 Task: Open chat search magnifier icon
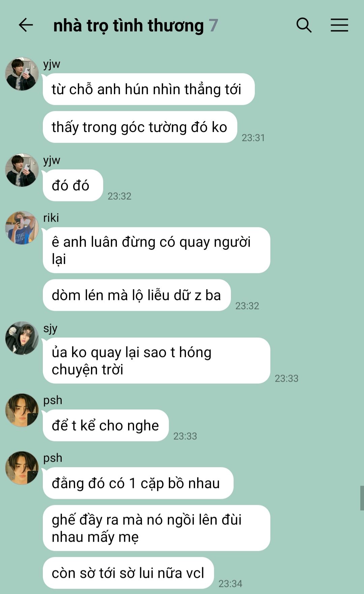point(304,25)
